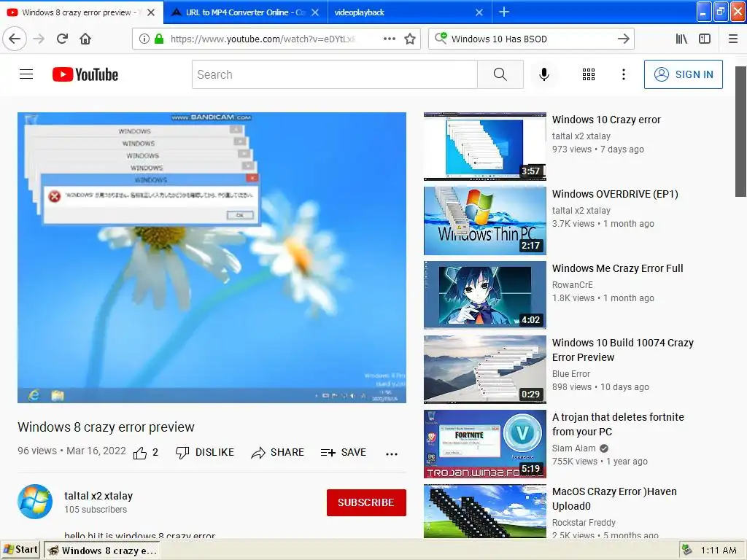Click the 1:11 AM taskbar clock

tap(719, 551)
